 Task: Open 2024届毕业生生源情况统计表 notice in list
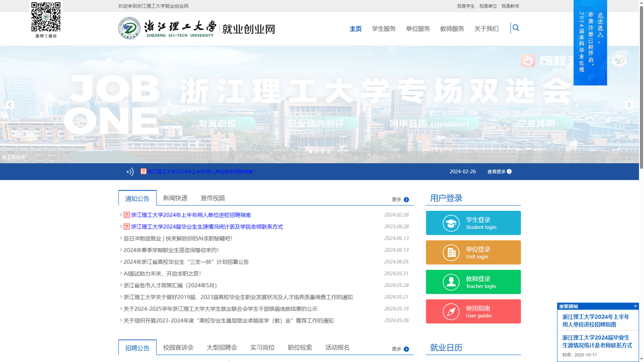pos(207,227)
